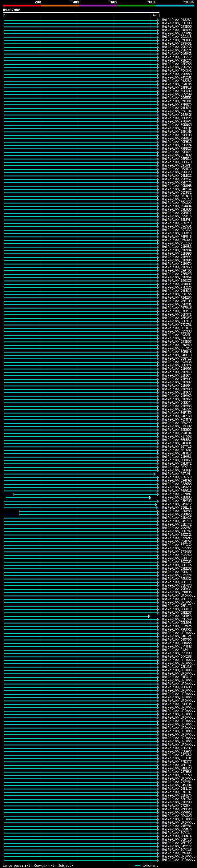Select the AV407482 query name label

point(11,10)
